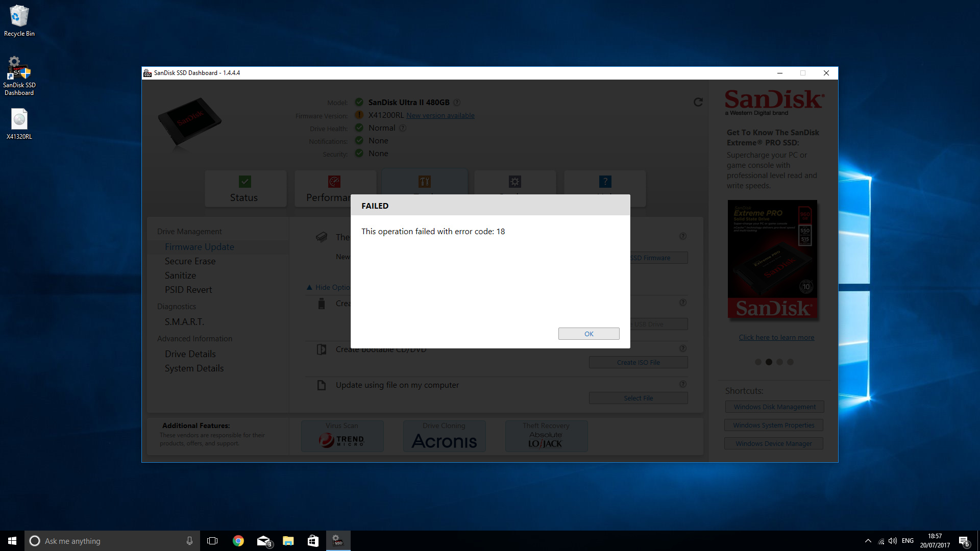Image resolution: width=980 pixels, height=551 pixels.
Task: Select third ad carousel dot
Action: pos(779,362)
